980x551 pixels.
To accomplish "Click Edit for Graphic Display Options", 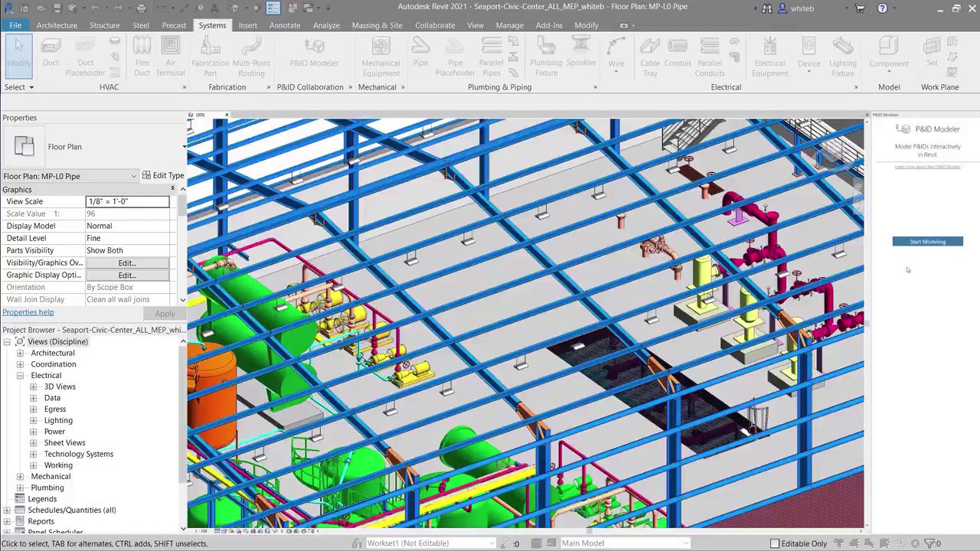I will (127, 275).
